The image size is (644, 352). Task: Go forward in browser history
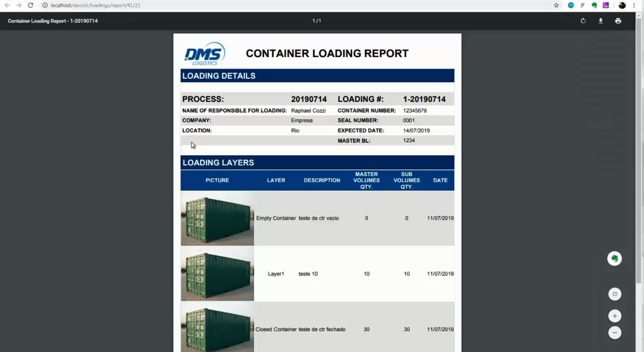point(19,5)
